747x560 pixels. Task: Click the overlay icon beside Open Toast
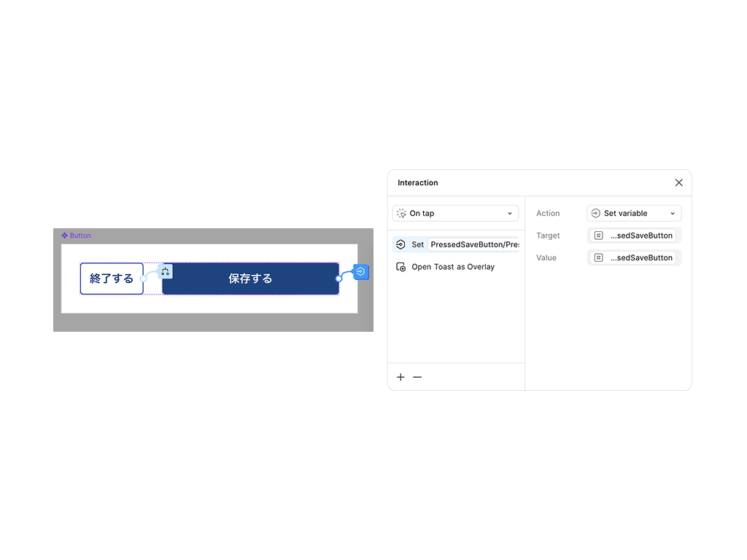(x=400, y=267)
